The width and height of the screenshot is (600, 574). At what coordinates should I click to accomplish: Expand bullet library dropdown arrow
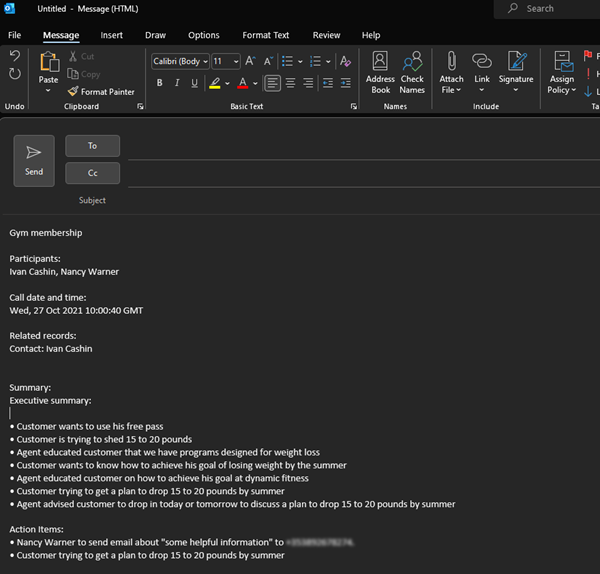(300, 62)
